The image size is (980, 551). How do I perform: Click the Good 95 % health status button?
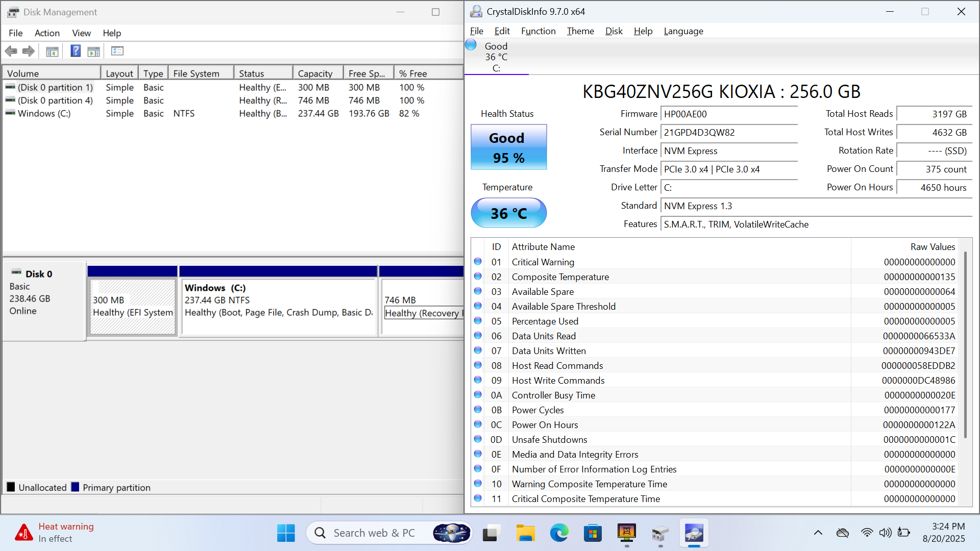[508, 147]
